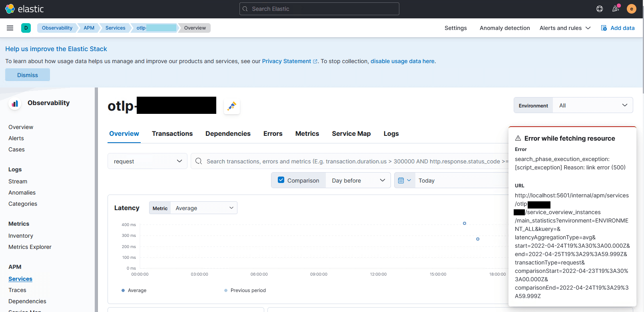Screen dimensions: 644x312
Task: Open Overview in the sidebar
Action: (21, 127)
